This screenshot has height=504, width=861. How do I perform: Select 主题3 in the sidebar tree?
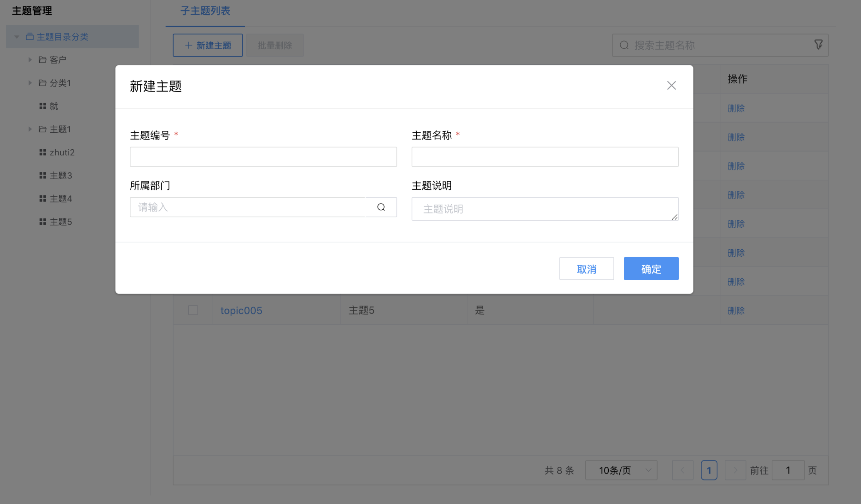pos(61,175)
